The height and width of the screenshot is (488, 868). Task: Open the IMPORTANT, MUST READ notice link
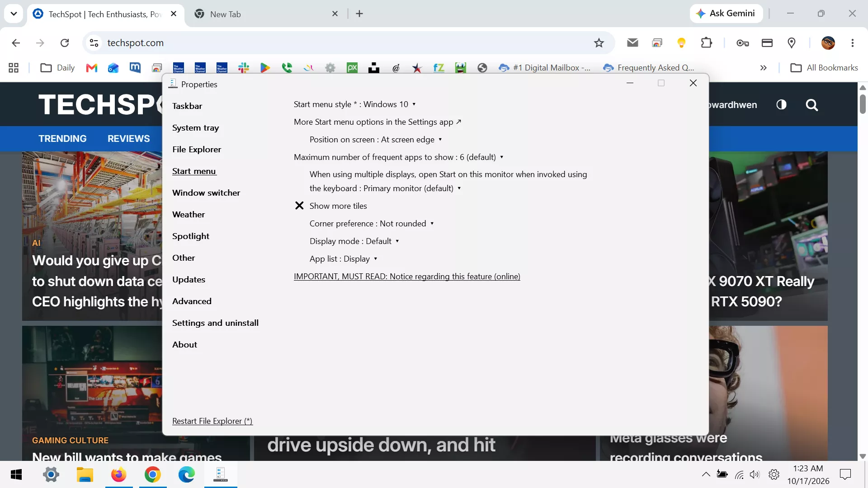[x=407, y=277]
